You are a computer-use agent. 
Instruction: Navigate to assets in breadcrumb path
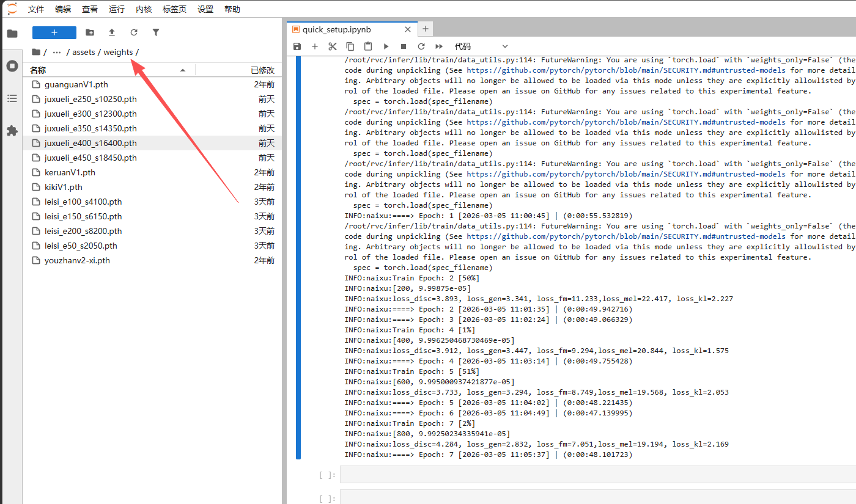tap(84, 52)
